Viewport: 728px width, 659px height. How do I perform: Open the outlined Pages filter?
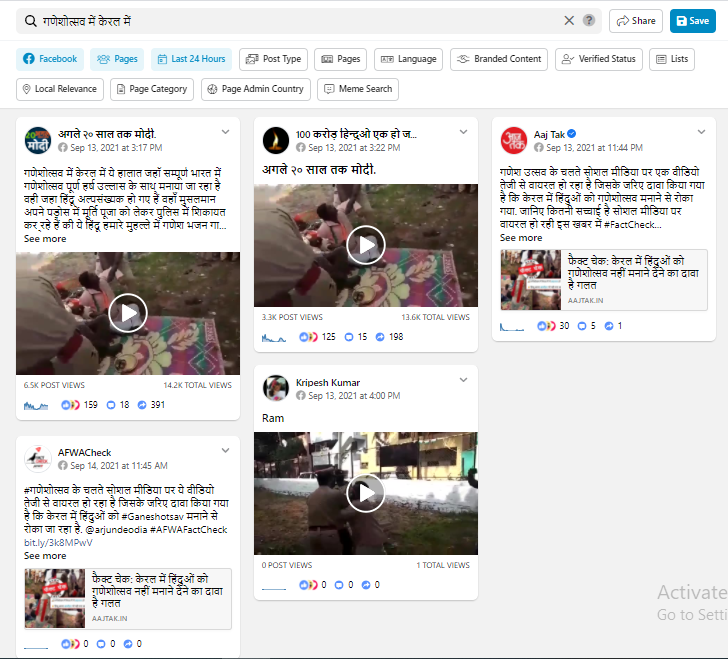pyautogui.click(x=341, y=59)
